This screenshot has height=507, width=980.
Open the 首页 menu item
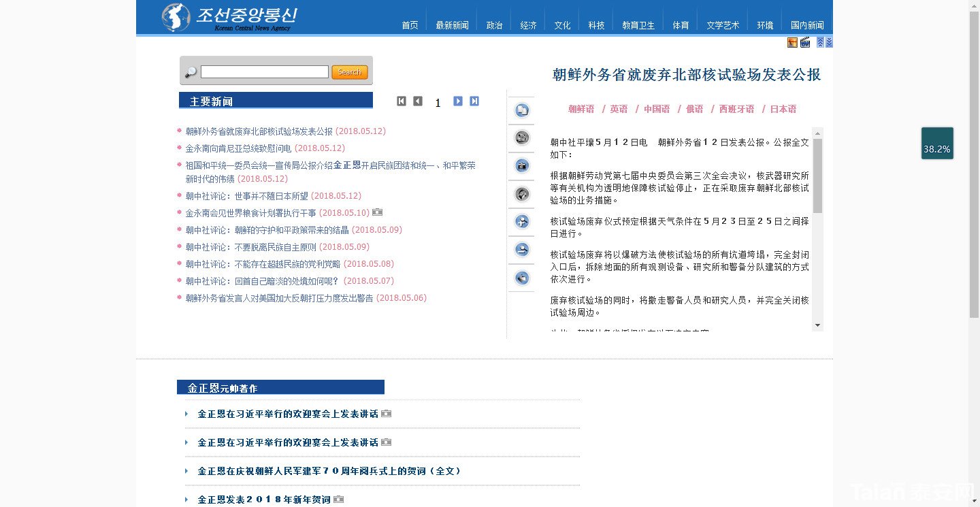coord(410,25)
